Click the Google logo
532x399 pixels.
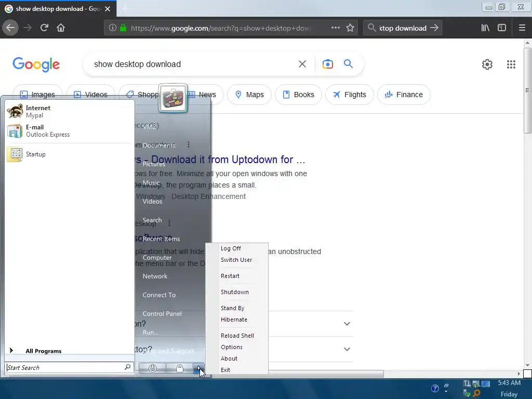[x=36, y=64]
